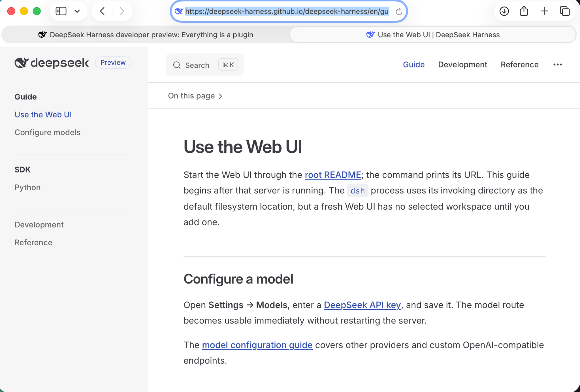580x392 pixels.
Task: Open the Downloads icon in the toolbar
Action: pyautogui.click(x=504, y=11)
